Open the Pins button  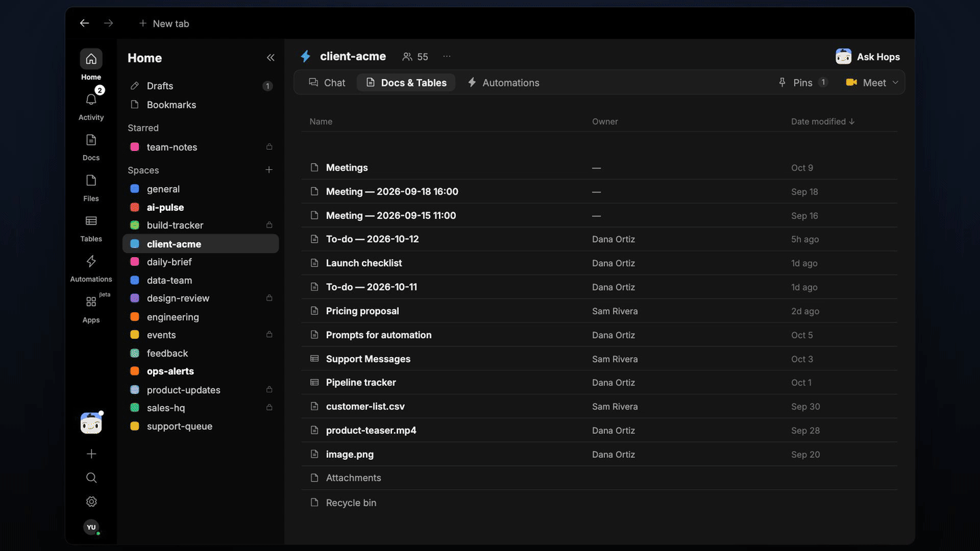click(x=803, y=82)
